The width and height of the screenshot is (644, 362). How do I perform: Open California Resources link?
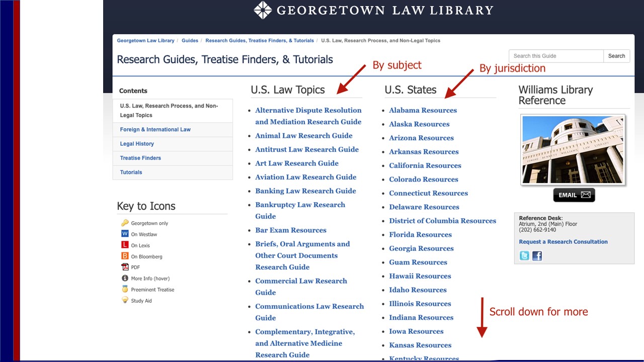[425, 165]
